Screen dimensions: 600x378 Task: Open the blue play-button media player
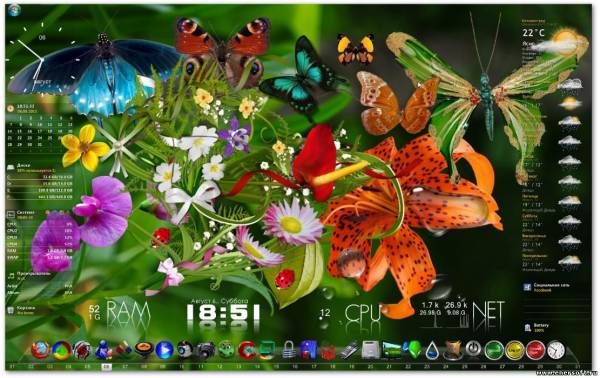click(165, 350)
